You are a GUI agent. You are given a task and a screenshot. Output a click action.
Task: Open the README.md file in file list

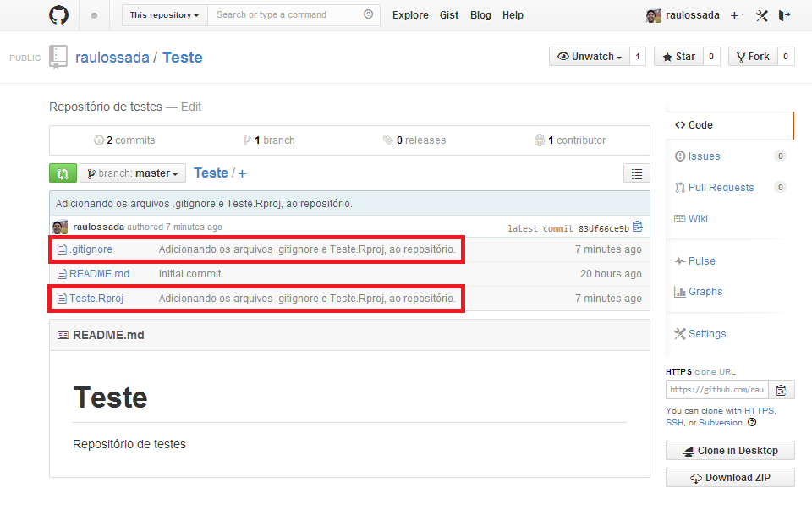(x=100, y=273)
